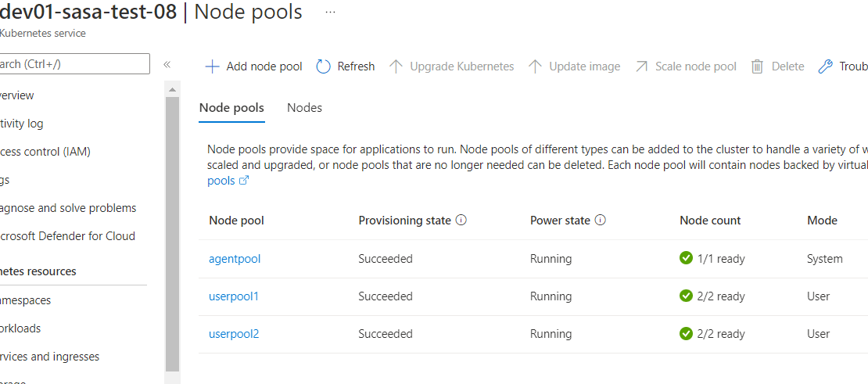The height and width of the screenshot is (384, 868).
Task: Click the Update image arrow icon
Action: [x=535, y=67]
